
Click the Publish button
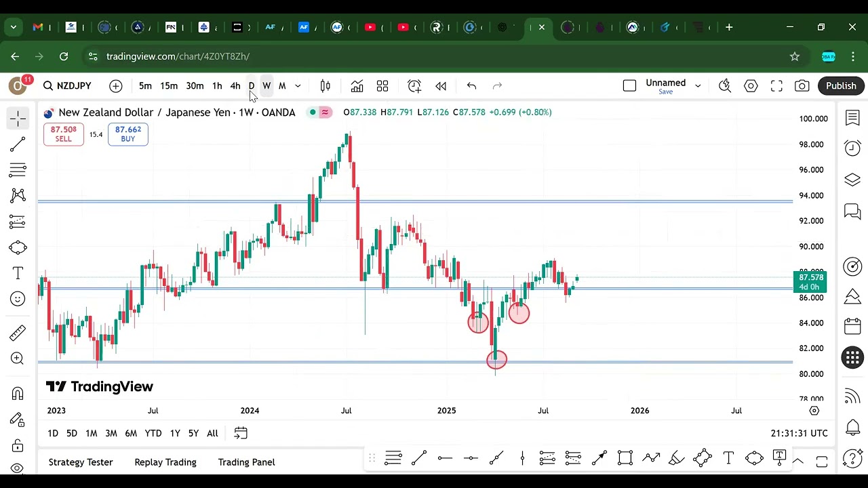(841, 86)
